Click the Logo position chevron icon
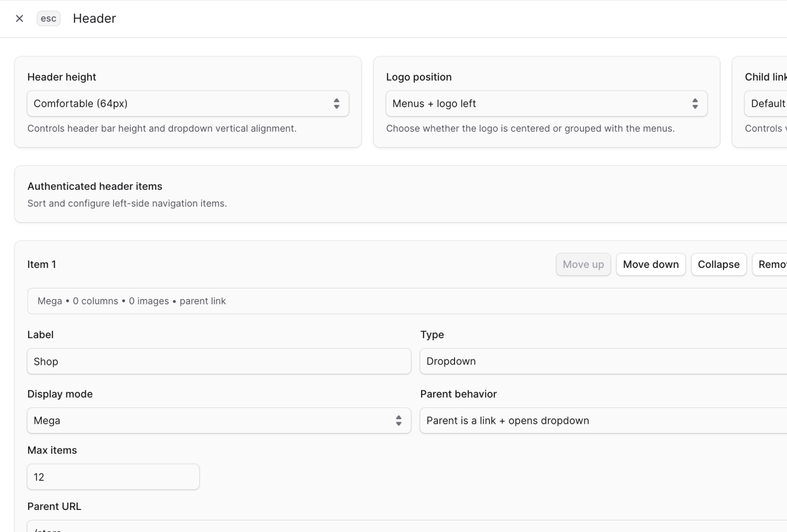787x532 pixels. [x=695, y=103]
